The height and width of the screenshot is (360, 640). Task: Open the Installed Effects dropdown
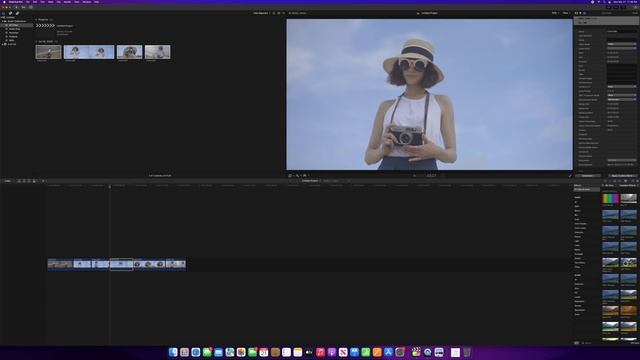coord(629,185)
